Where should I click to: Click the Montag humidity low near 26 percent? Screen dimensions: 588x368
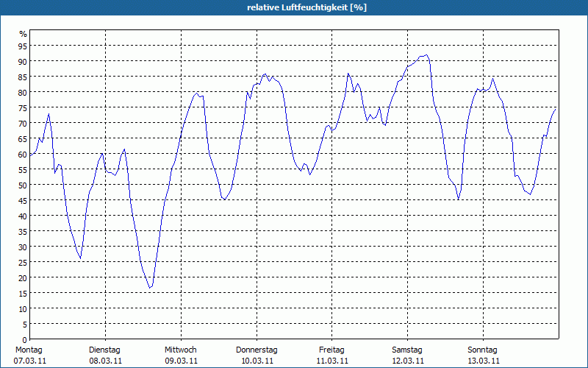[80, 258]
